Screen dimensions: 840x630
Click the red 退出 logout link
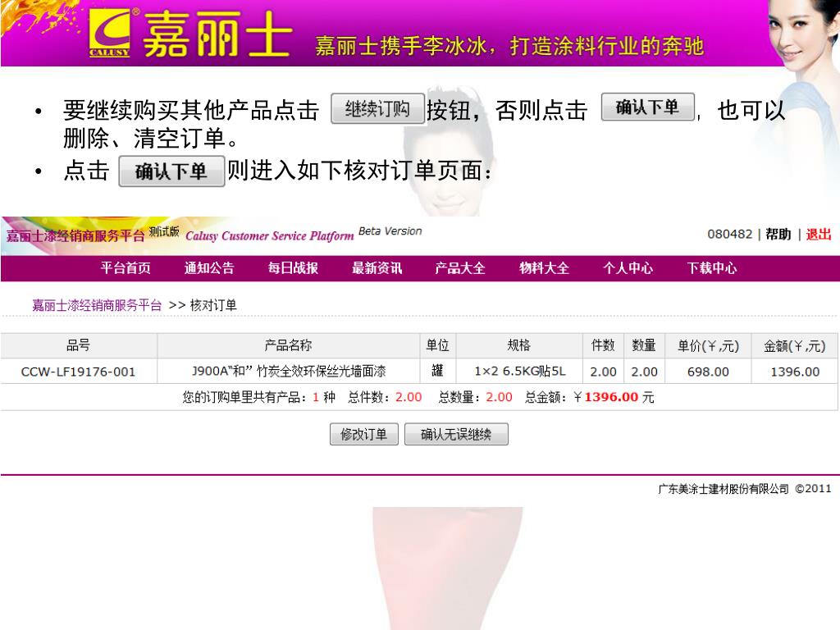coord(819,234)
